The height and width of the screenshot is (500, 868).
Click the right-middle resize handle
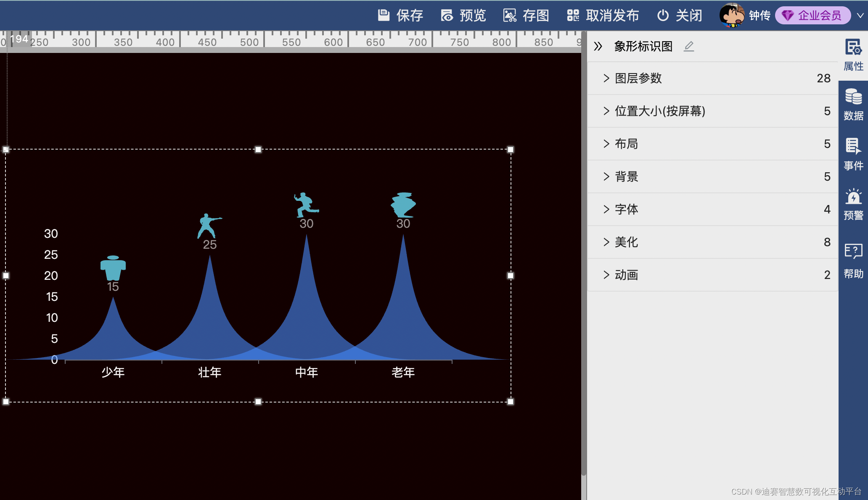click(x=511, y=276)
